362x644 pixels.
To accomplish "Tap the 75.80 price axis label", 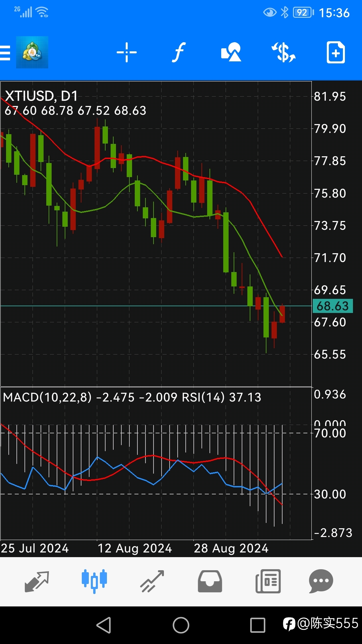I will (x=330, y=193).
